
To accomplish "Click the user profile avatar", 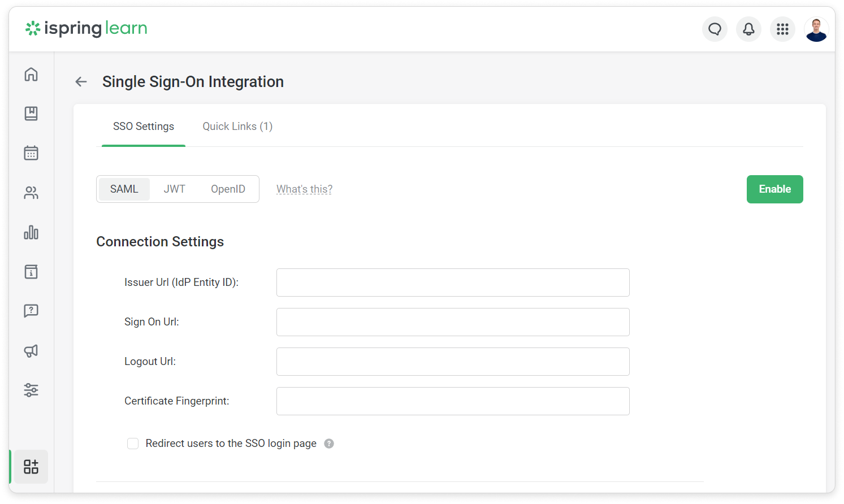I will [x=816, y=29].
